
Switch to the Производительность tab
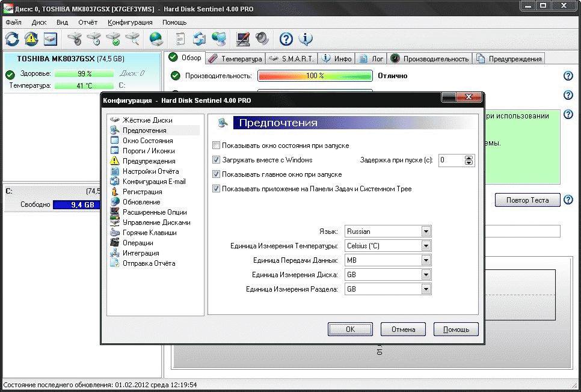[x=430, y=58]
